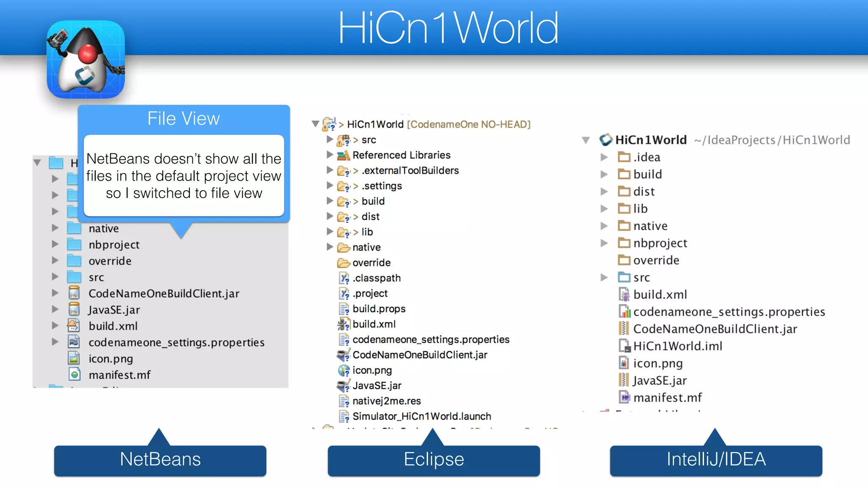Select Eclipse .project file
This screenshot has height=488, width=868.
point(363,293)
